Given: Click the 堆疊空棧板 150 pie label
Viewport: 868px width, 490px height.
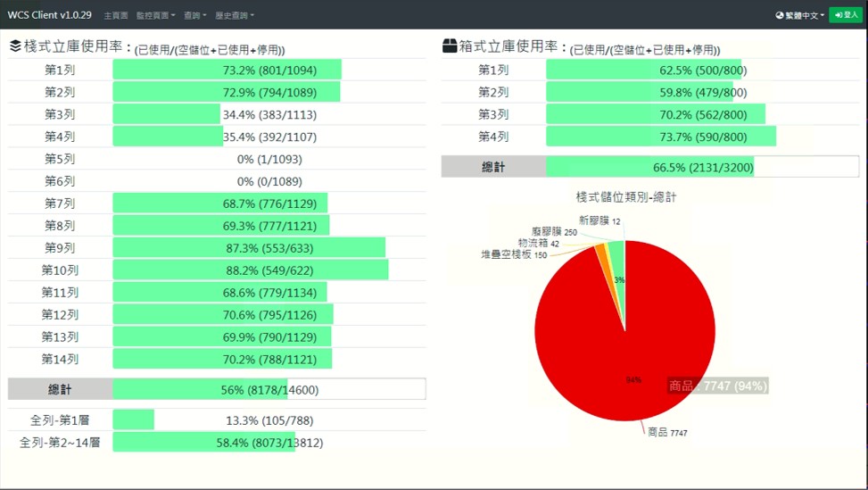Looking at the screenshot, I should point(514,254).
